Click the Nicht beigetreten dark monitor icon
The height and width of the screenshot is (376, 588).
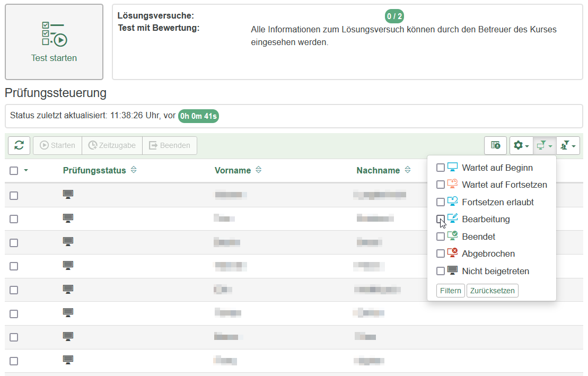(452, 271)
